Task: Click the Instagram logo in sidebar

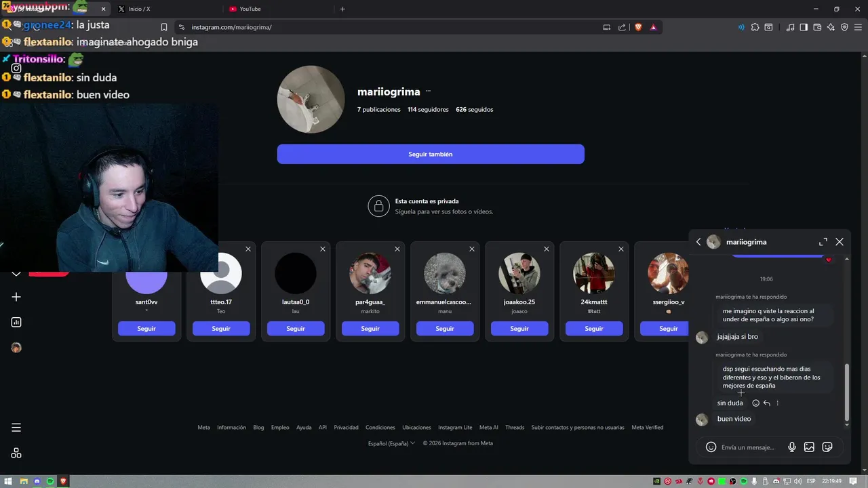Action: click(16, 68)
